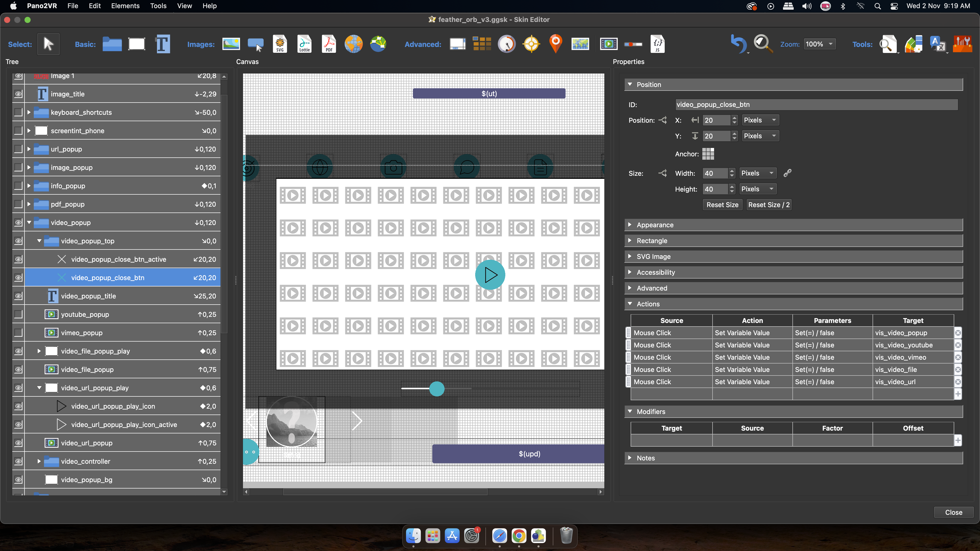The image size is (980, 551).
Task: Add a PDF element
Action: point(329,44)
